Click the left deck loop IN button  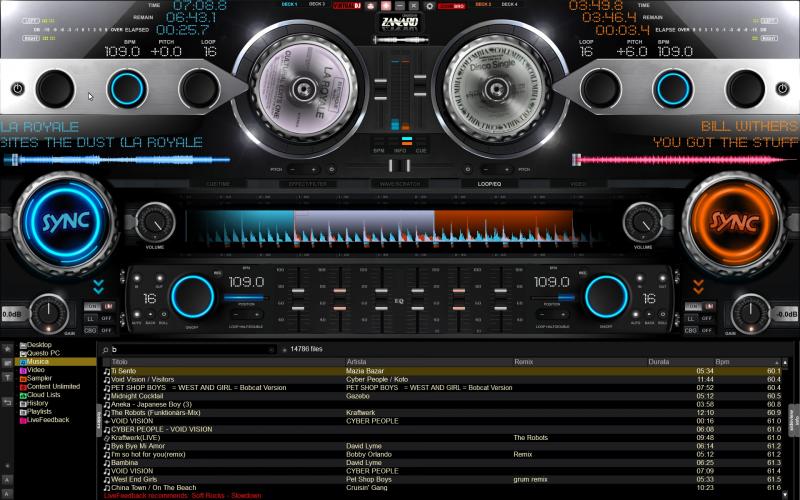[137, 279]
